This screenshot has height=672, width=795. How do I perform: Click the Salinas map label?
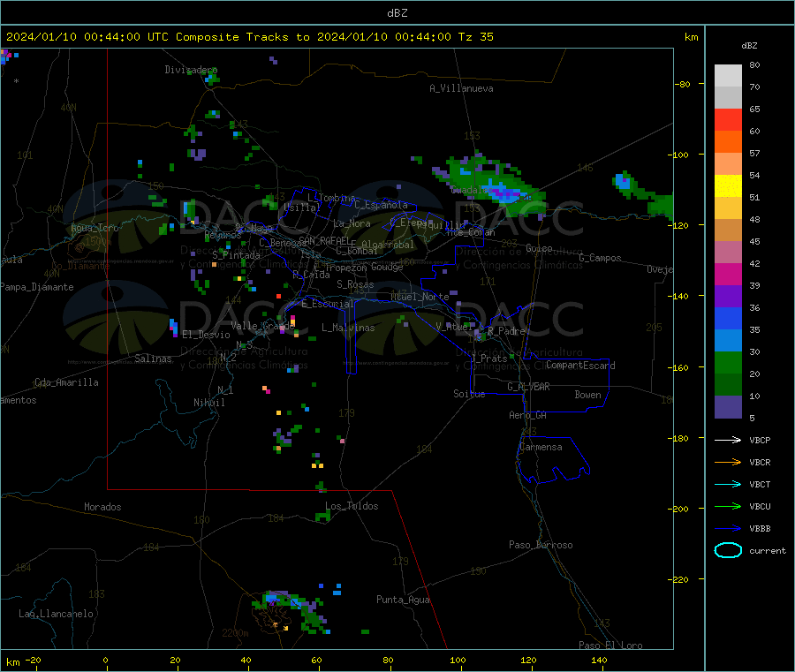tap(153, 359)
